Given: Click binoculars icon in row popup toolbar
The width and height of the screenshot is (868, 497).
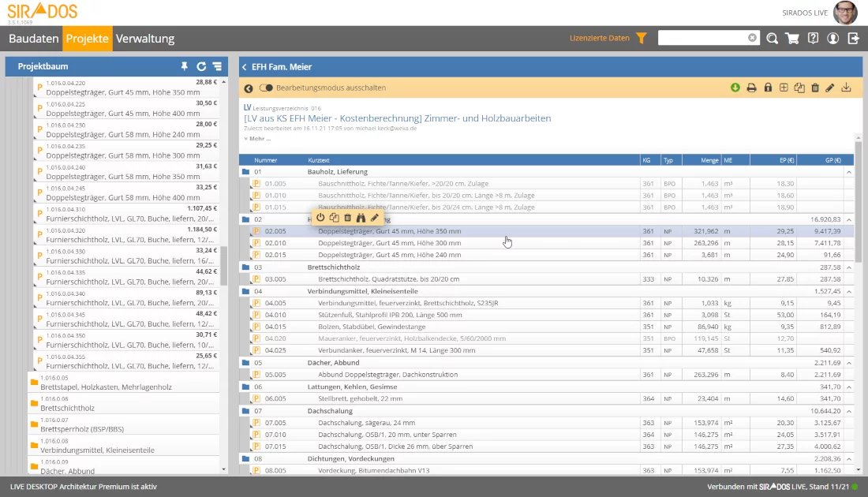Looking at the screenshot, I should (361, 218).
